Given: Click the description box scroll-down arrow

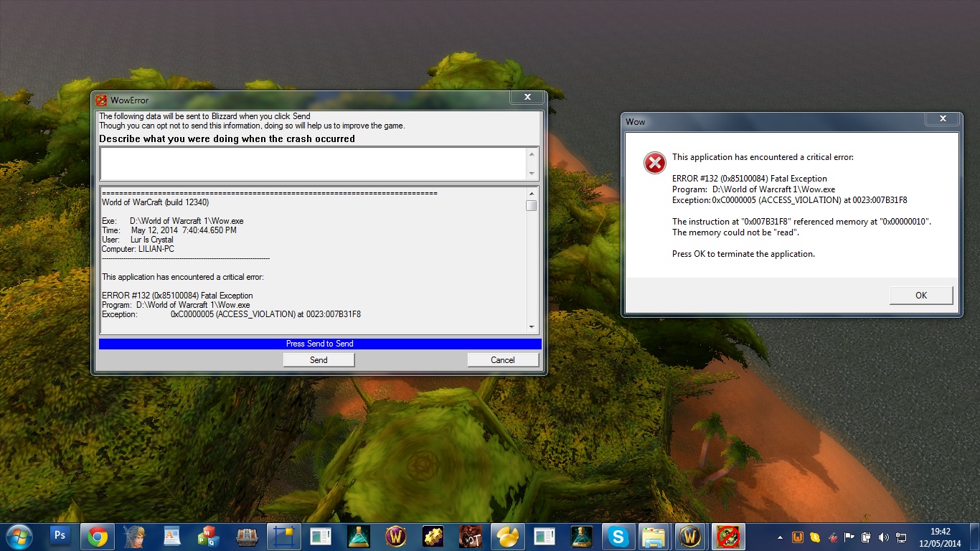Looking at the screenshot, I should (x=532, y=174).
